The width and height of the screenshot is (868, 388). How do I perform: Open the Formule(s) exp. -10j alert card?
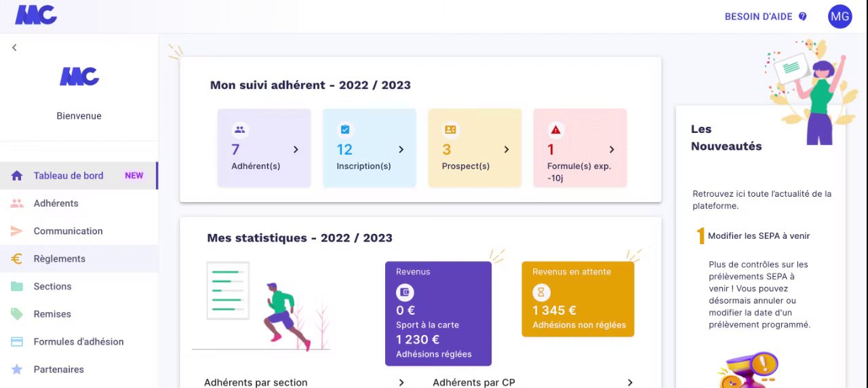coord(580,149)
